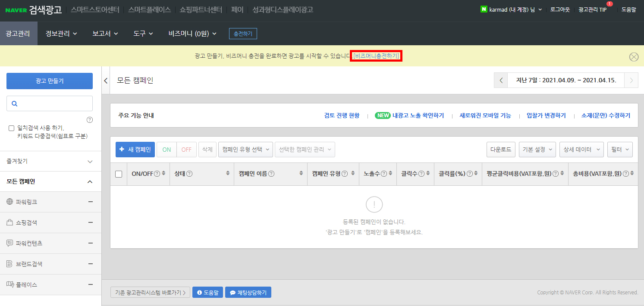The width and height of the screenshot is (644, 306).
Task: Open 비즈머니 (0원) dropdown
Action: (x=192, y=33)
